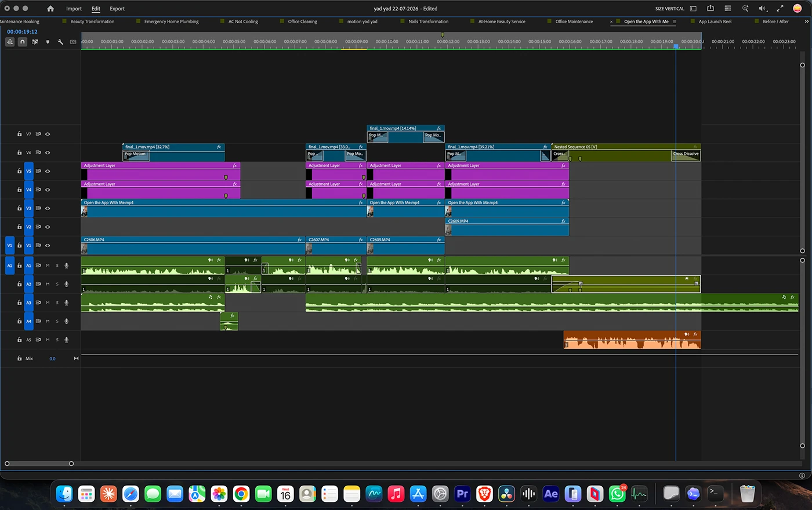Image resolution: width=812 pixels, height=510 pixels.
Task: Select the C2606.MP4 clip on V1
Action: [x=193, y=245]
